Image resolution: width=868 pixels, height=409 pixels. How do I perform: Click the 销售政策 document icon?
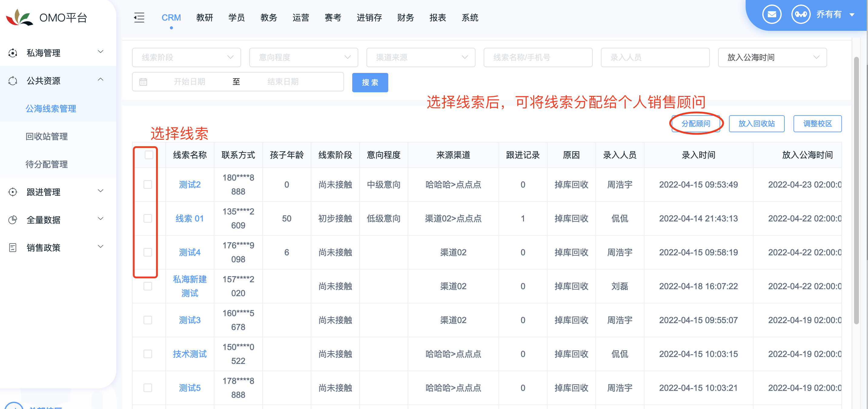coord(13,248)
